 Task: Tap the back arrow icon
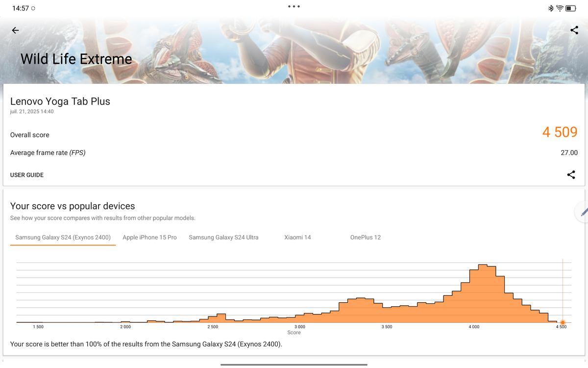pyautogui.click(x=15, y=30)
